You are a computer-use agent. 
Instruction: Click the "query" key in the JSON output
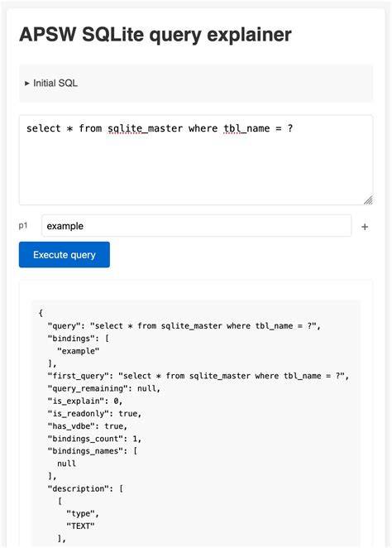tap(65, 325)
